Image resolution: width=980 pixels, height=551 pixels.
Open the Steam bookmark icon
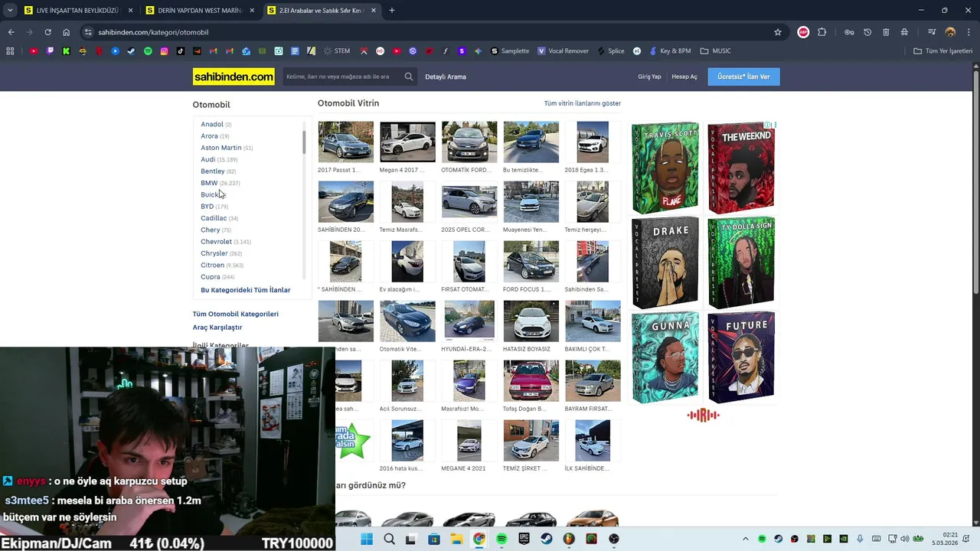point(132,51)
